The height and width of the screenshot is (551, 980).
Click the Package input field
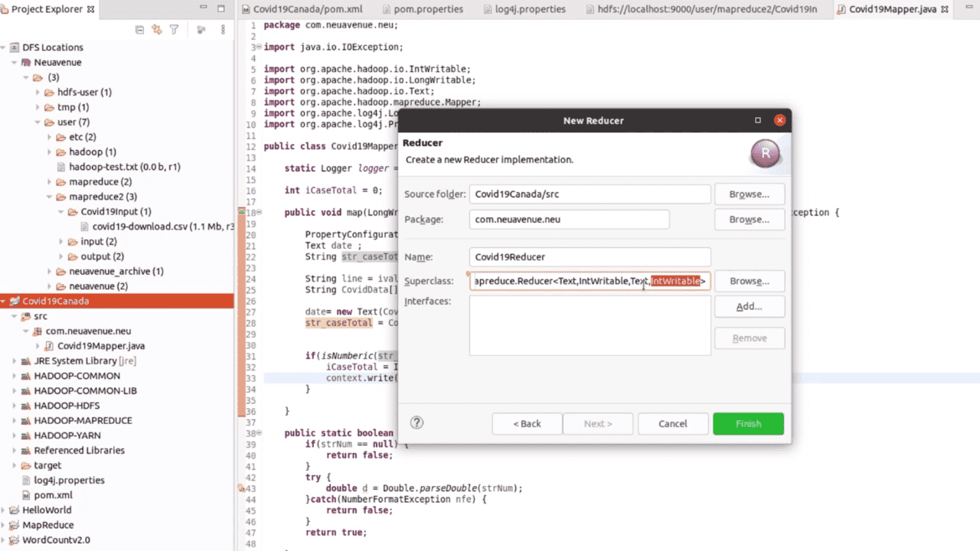[569, 220]
